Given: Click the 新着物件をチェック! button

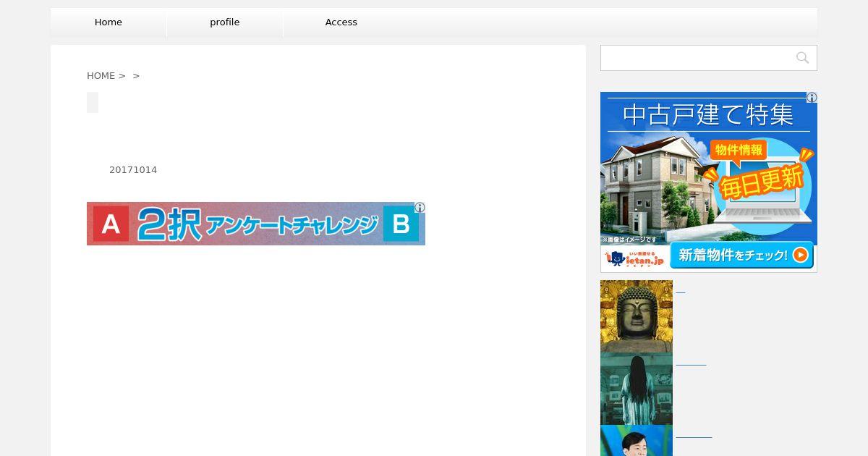Looking at the screenshot, I should click(x=741, y=255).
